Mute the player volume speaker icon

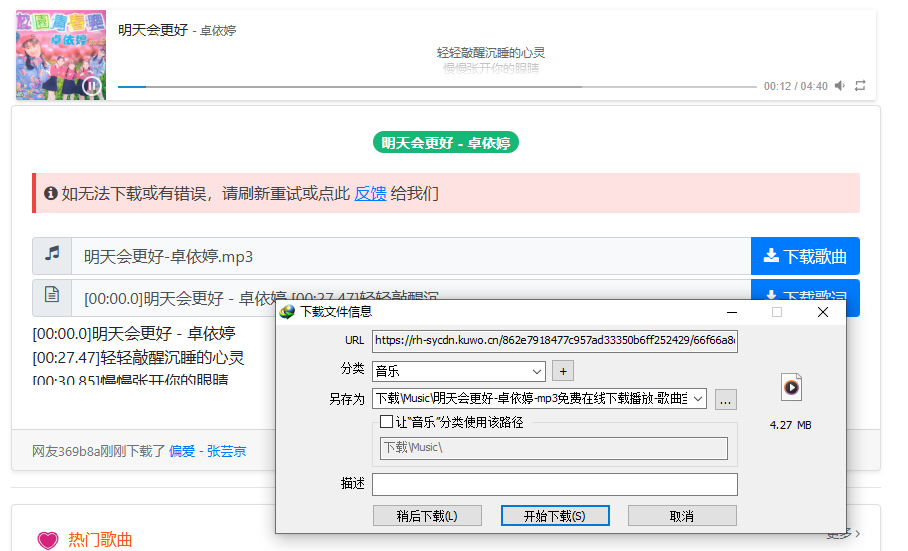[840, 86]
